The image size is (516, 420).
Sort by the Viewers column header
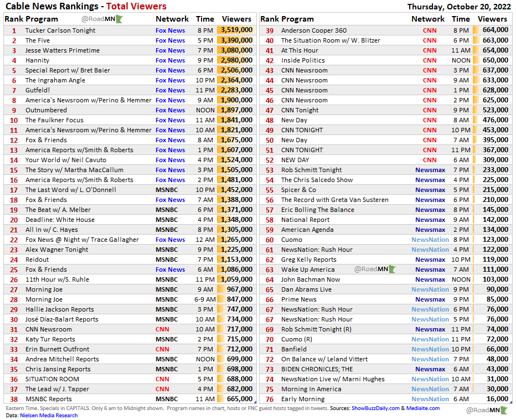tap(236, 18)
